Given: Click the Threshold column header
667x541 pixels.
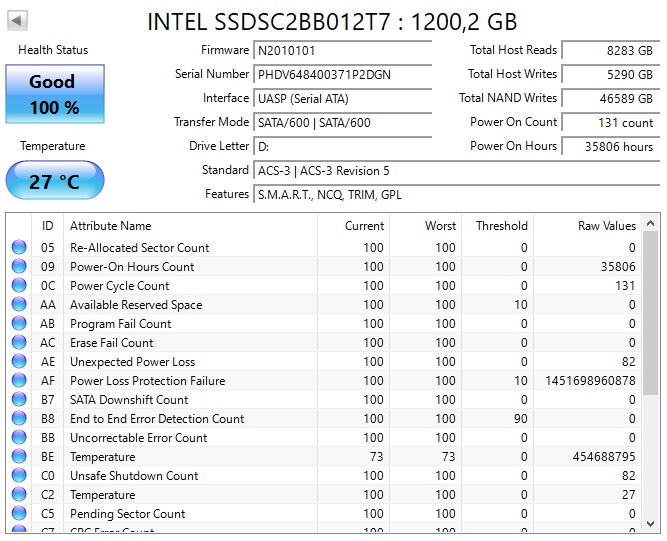Looking at the screenshot, I should point(498,225).
